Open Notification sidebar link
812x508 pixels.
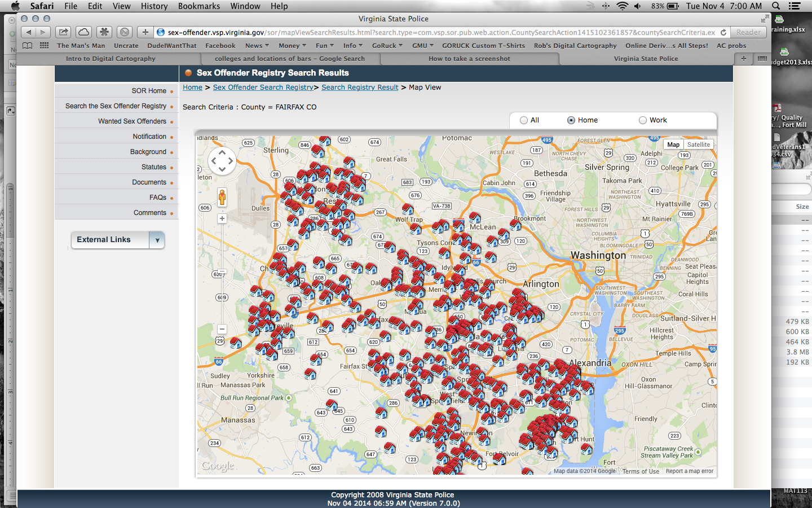point(149,137)
